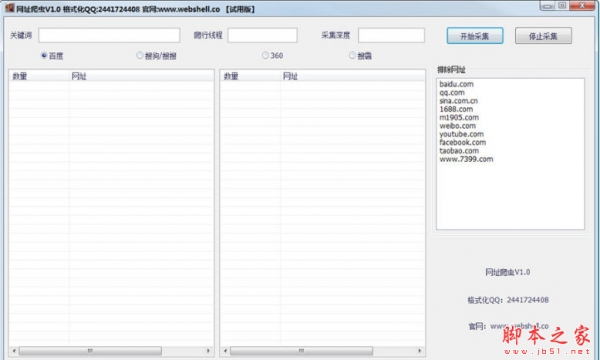Image resolution: width=600 pixels, height=360 pixels.
Task: Click the application icon in title bar
Action: (10, 8)
